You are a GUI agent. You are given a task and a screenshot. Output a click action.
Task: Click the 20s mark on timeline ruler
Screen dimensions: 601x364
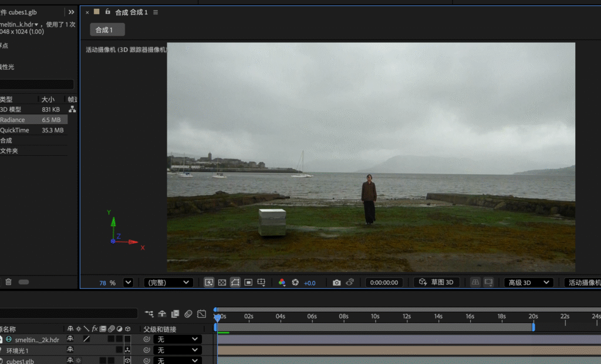tap(533, 317)
